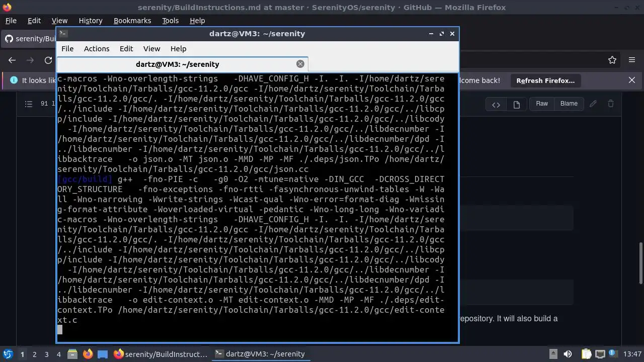Edit file with GitHub pencil icon
The height and width of the screenshot is (362, 644).
pos(593,104)
